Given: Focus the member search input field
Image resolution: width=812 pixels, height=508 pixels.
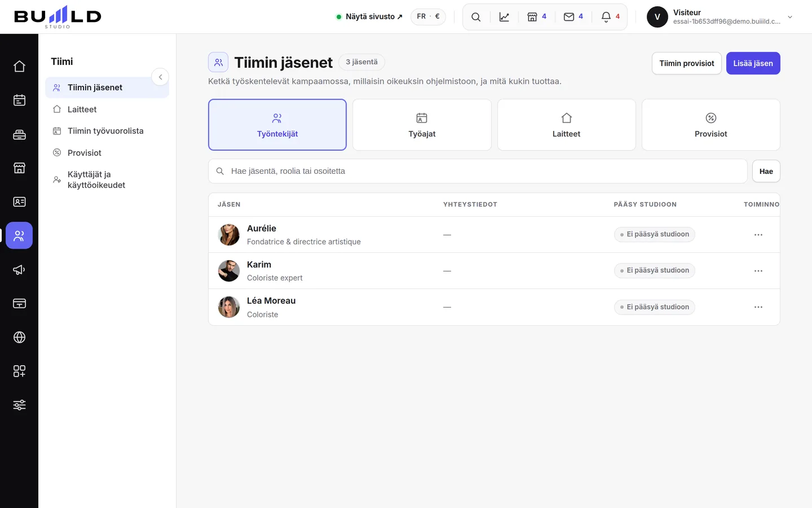Looking at the screenshot, I should click(x=478, y=171).
